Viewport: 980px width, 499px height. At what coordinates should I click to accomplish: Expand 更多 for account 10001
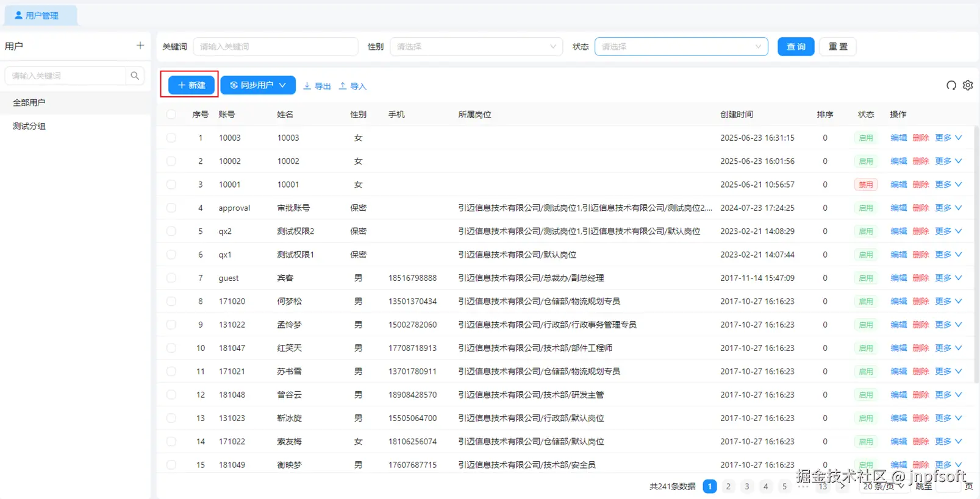948,185
